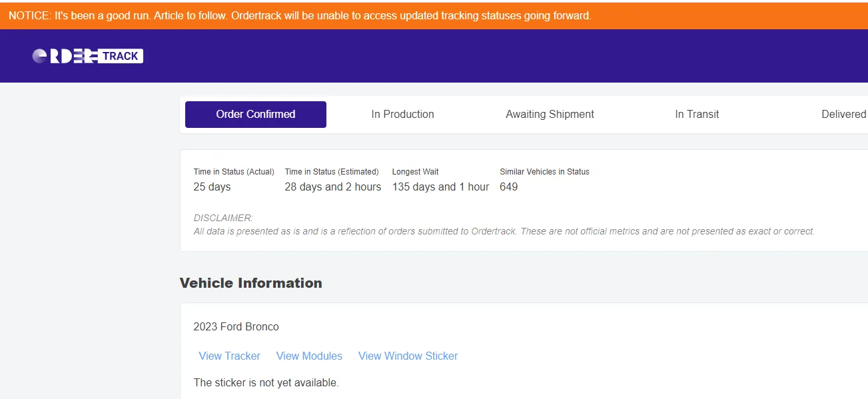Image resolution: width=868 pixels, height=399 pixels.
Task: Click the sticker is not yet available message
Action: 266,383
